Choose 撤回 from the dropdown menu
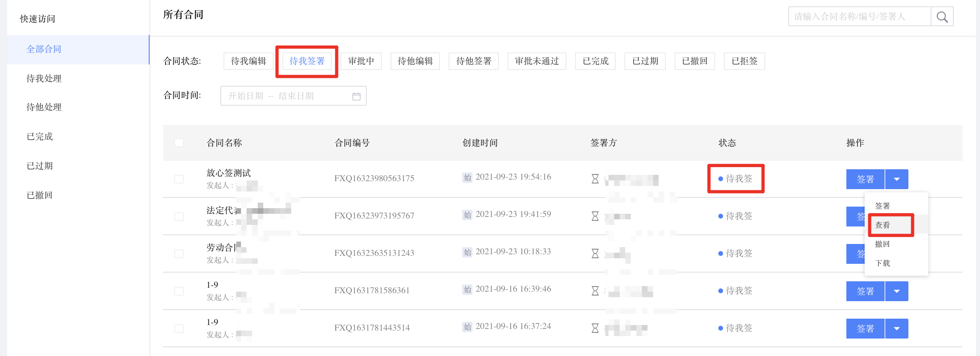The width and height of the screenshot is (980, 356). pyautogui.click(x=896, y=244)
